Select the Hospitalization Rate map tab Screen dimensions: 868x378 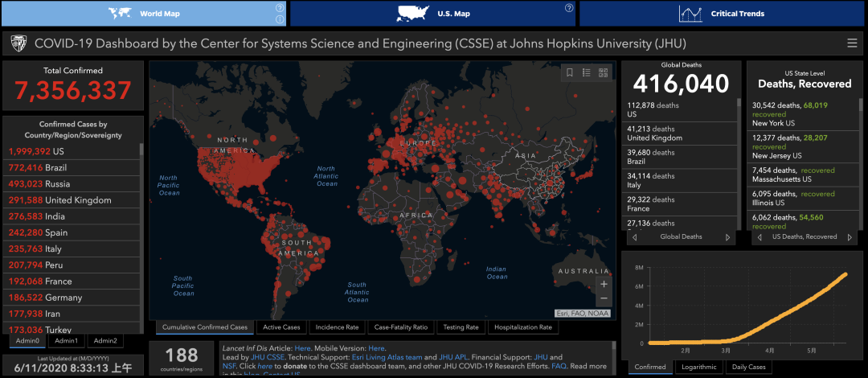click(523, 327)
